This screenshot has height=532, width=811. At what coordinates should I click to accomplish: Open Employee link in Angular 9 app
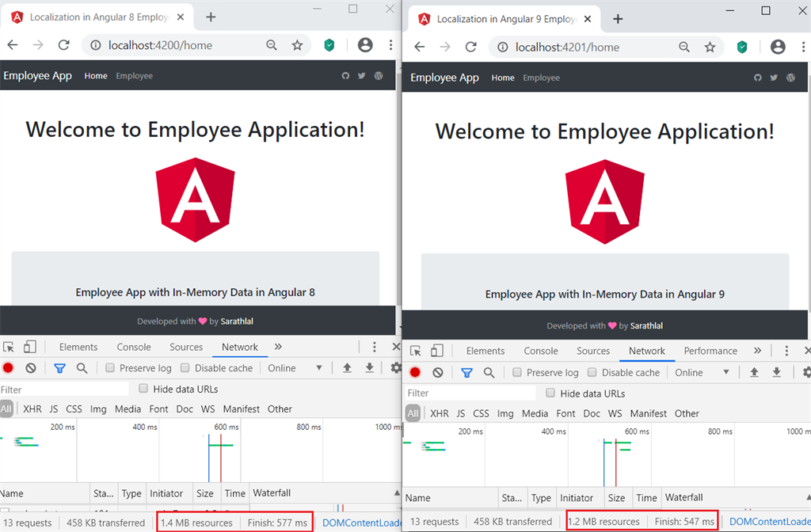click(541, 78)
